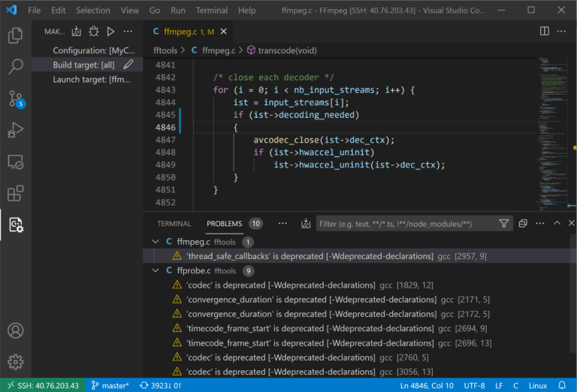Edit the build target pencil icon
This screenshot has width=577, height=392.
coord(128,65)
